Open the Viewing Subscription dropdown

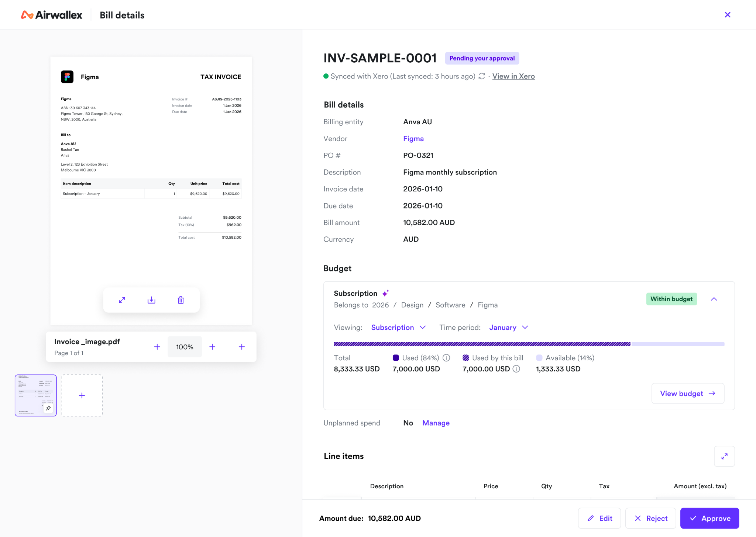click(x=399, y=328)
